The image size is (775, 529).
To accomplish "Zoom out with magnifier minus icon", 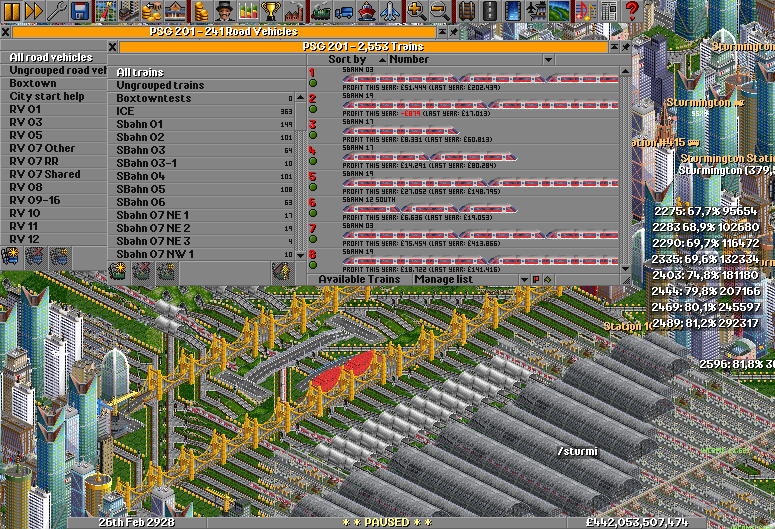I will (439, 11).
